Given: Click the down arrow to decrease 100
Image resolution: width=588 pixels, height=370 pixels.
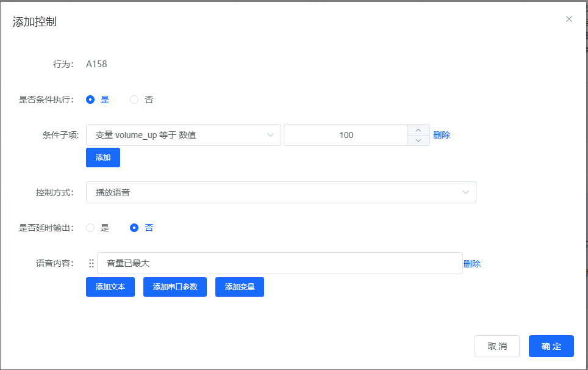Looking at the screenshot, I should (418, 140).
